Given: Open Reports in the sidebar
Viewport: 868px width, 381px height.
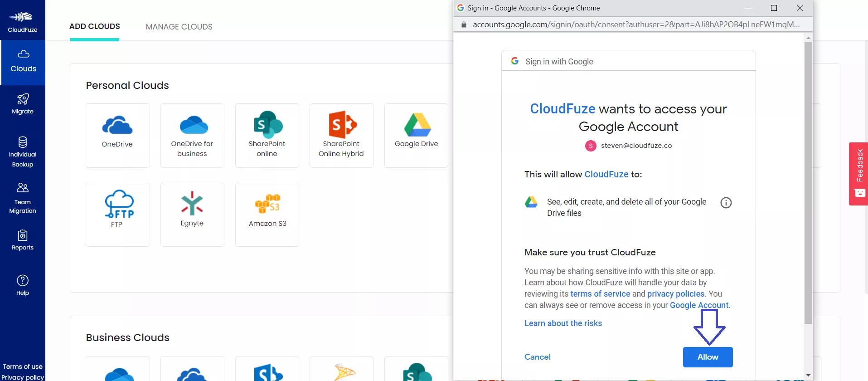Looking at the screenshot, I should click(23, 240).
